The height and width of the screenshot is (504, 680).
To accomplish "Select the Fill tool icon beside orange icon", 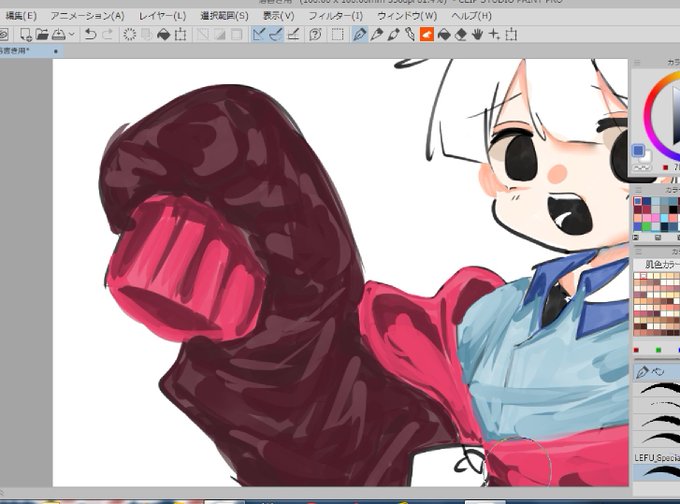I will (x=444, y=34).
